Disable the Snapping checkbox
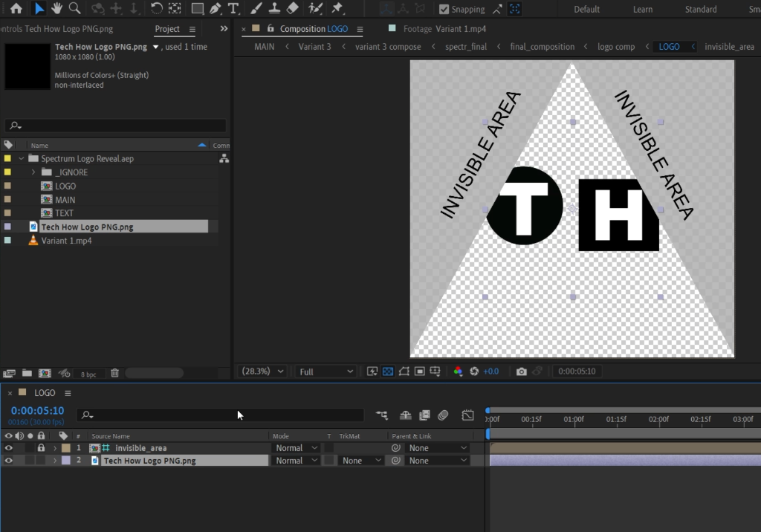 444,10
